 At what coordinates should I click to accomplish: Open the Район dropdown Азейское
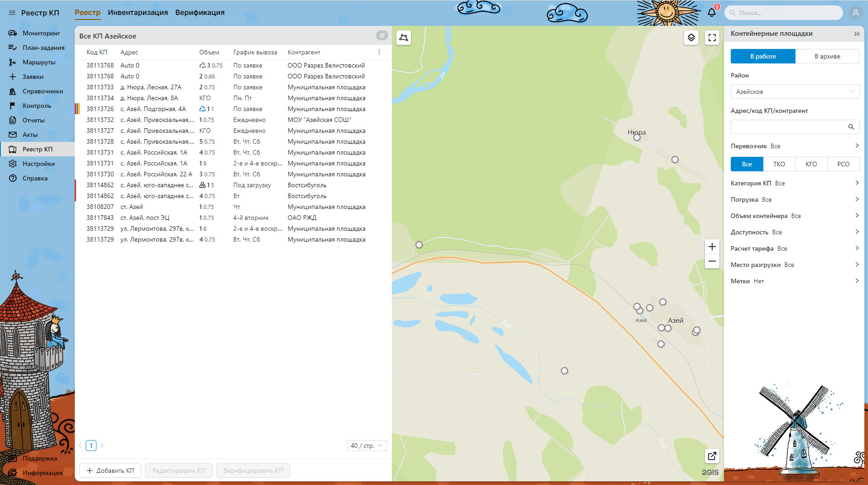(795, 92)
